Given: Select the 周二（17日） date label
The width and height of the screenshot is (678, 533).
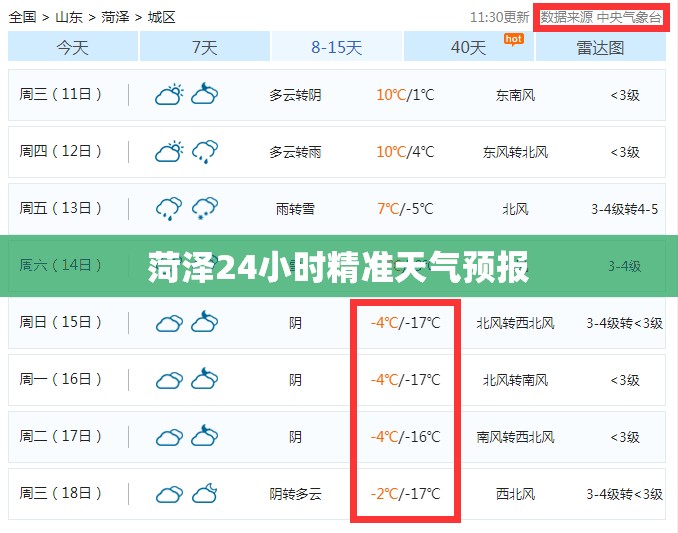Looking at the screenshot, I should (x=60, y=436).
